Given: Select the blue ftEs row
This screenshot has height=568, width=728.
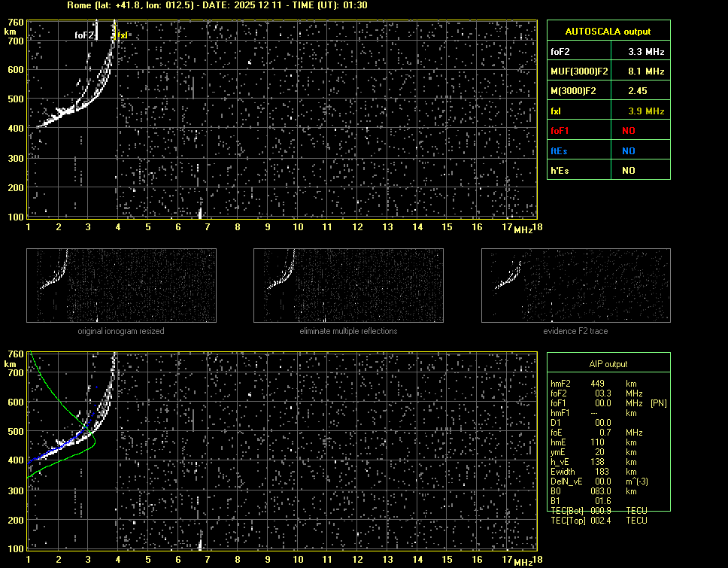Looking at the screenshot, I should [x=608, y=150].
